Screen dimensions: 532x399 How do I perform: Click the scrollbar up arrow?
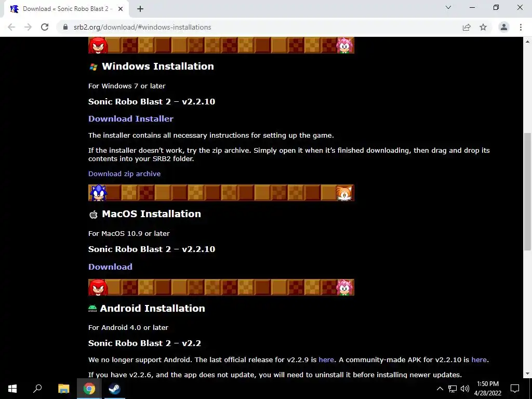pos(528,42)
